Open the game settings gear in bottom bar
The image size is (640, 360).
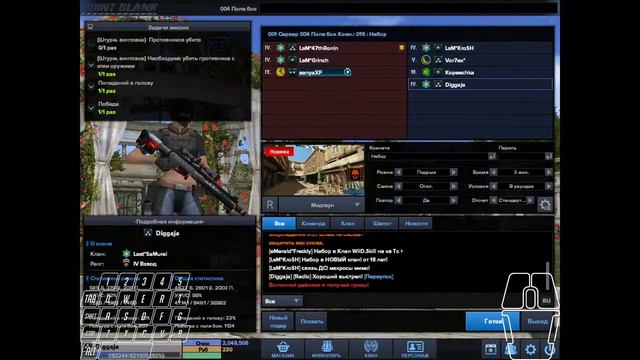point(530,349)
